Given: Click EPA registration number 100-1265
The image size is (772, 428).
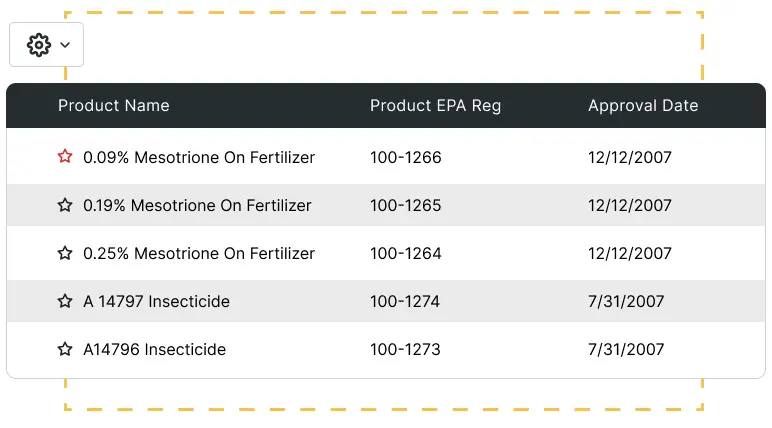Looking at the screenshot, I should (x=405, y=205).
